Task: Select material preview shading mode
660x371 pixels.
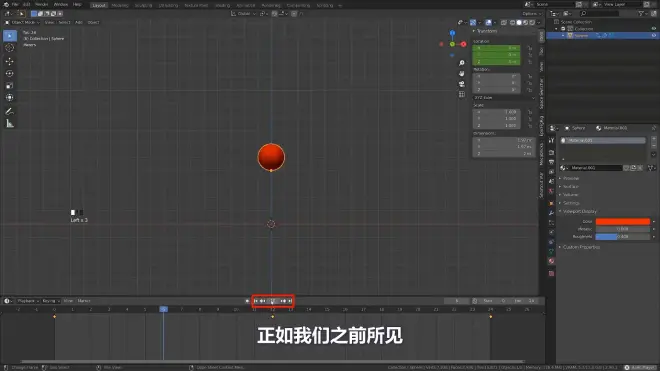Action: click(526, 22)
